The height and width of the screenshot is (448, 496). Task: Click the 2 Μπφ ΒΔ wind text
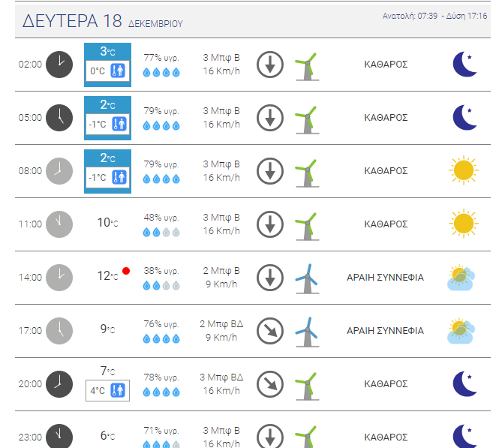tap(221, 324)
